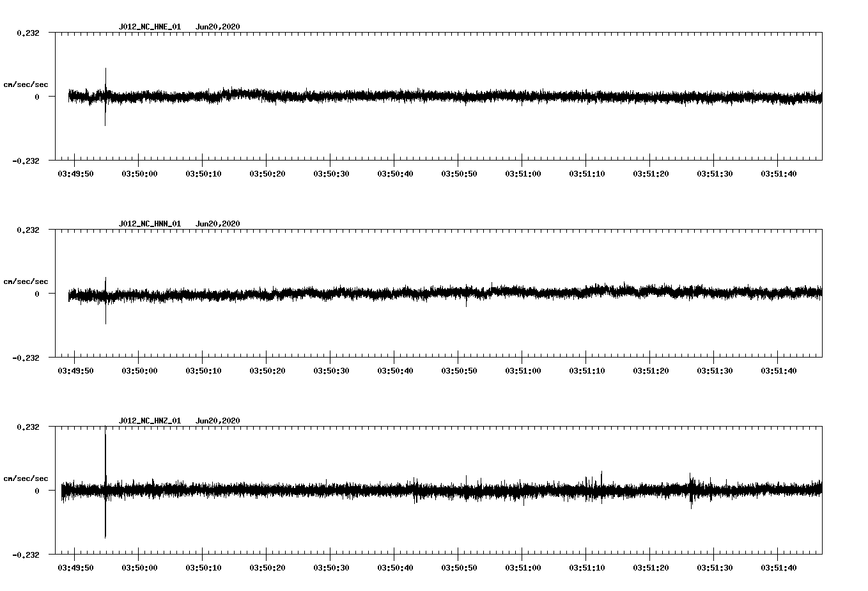Click the 03:50:50 time label under HNE plot
868x591 pixels.
coord(459,173)
